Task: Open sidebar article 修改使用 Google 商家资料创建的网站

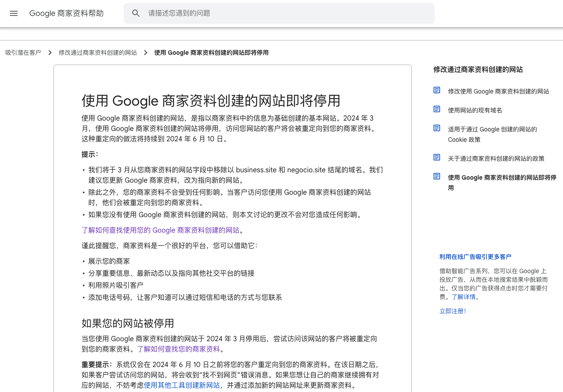Action: (x=498, y=91)
